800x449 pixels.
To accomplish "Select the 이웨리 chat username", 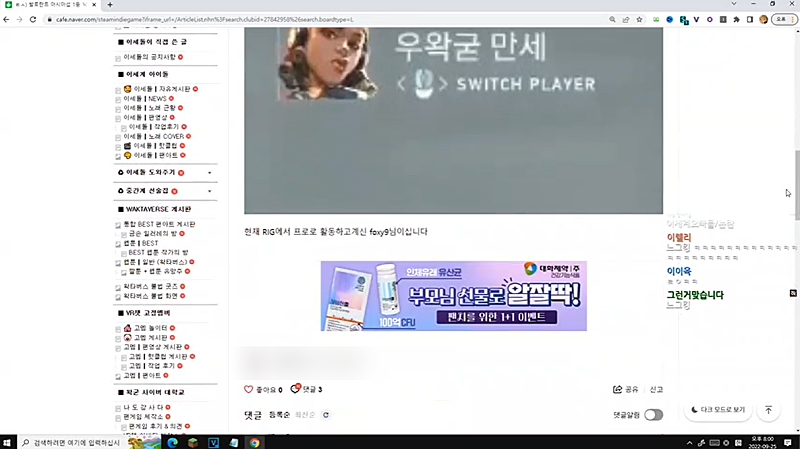I will pyautogui.click(x=679, y=237).
